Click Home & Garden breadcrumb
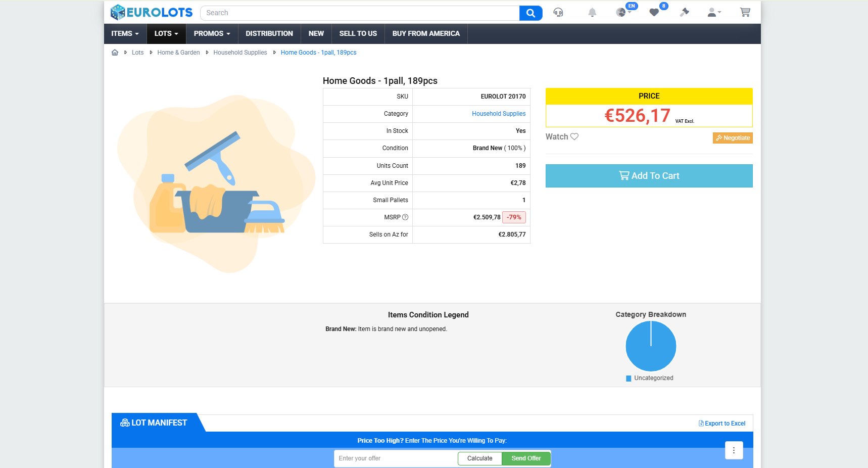Image resolution: width=868 pixels, height=468 pixels. point(178,53)
